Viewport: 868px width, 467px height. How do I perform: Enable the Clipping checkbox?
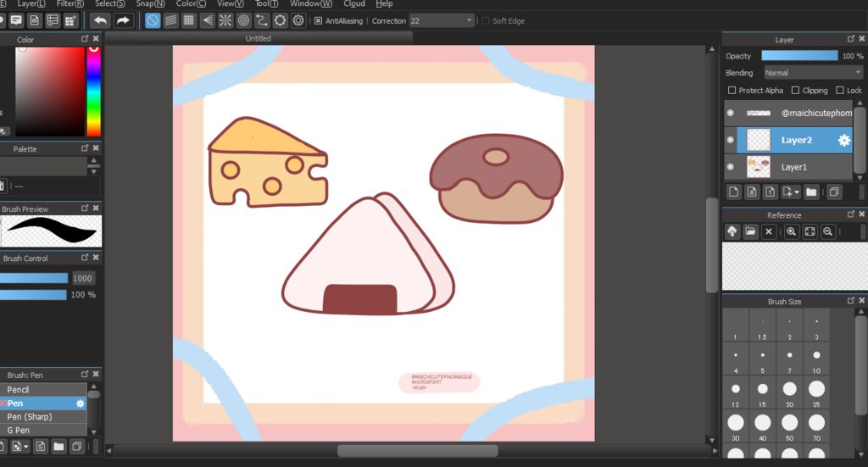[795, 90]
